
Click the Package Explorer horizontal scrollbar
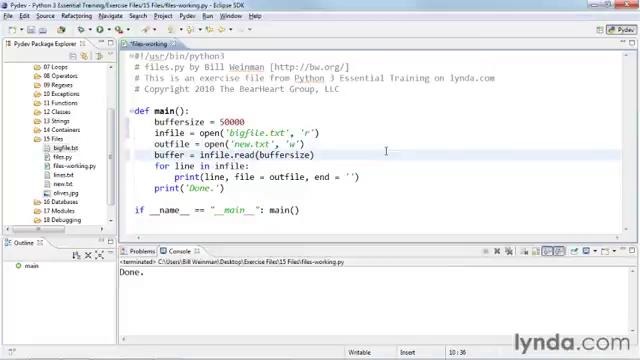[39, 229]
